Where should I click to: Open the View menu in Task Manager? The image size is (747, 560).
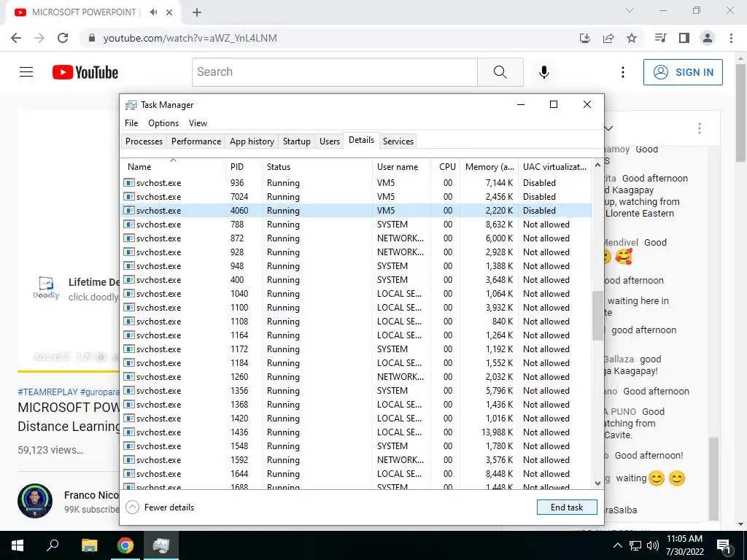click(x=198, y=122)
